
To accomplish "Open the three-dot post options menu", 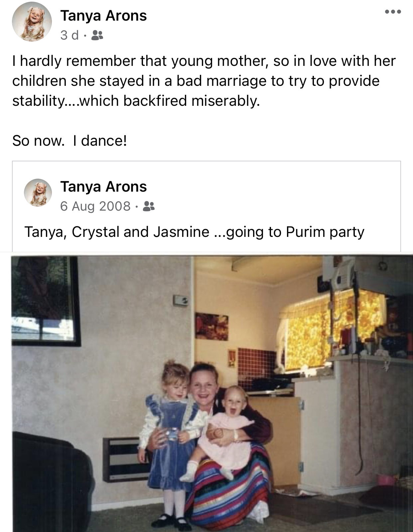I will tap(393, 12).
